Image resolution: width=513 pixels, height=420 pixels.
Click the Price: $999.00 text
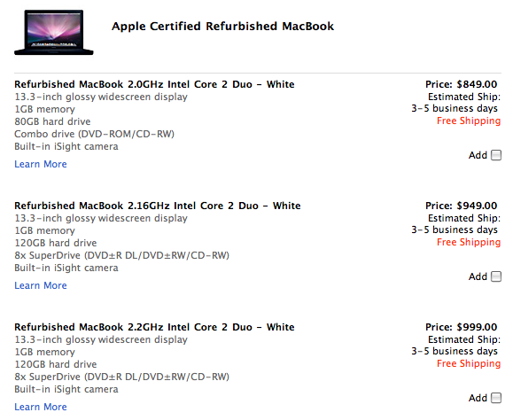(x=462, y=327)
